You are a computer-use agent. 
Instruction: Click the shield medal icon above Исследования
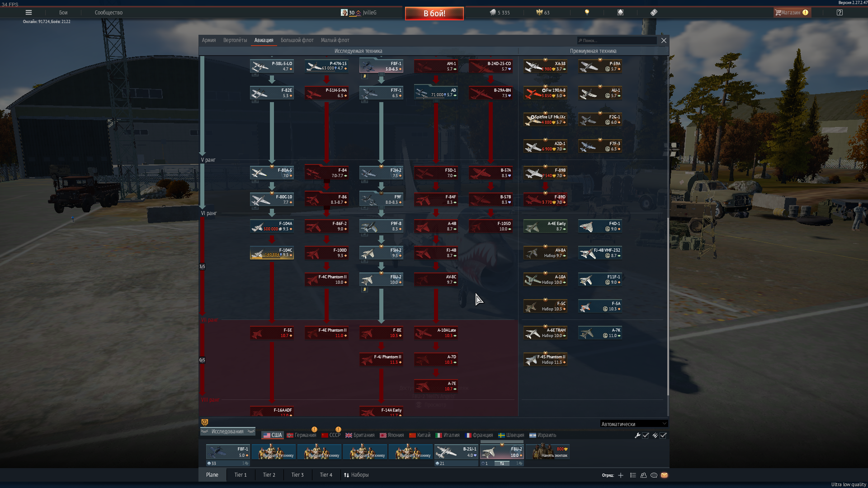pos(205,422)
